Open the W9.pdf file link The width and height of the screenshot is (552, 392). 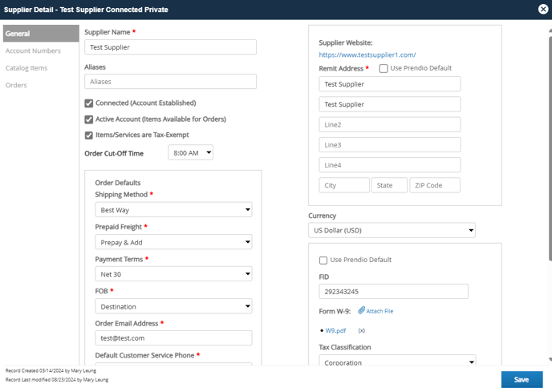pos(335,330)
